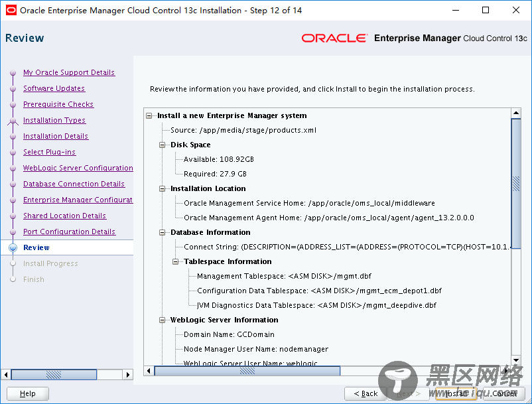
Task: Click the My Oracle Support Details step bullet
Action: [13, 72]
